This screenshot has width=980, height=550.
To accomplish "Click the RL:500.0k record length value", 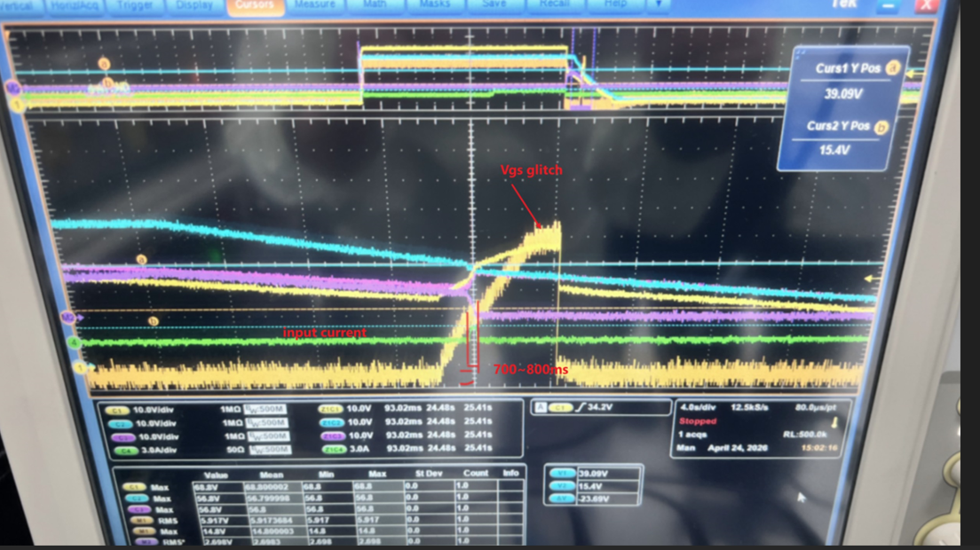I will point(804,435).
